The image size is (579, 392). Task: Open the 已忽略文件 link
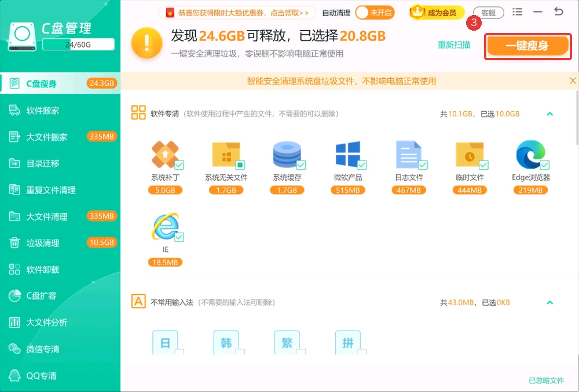(546, 380)
